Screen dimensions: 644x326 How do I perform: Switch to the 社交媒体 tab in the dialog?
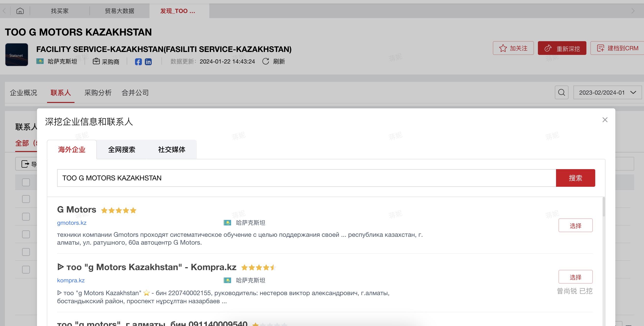coord(172,150)
